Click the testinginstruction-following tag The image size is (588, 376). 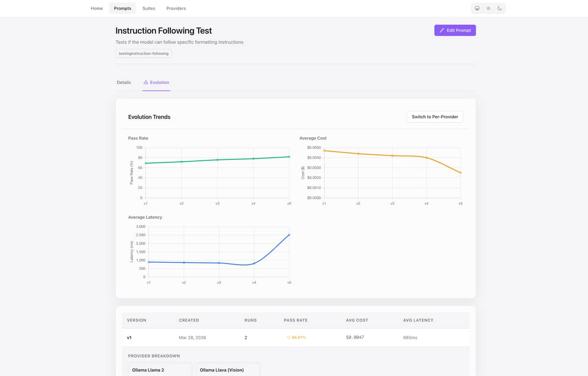tap(144, 53)
